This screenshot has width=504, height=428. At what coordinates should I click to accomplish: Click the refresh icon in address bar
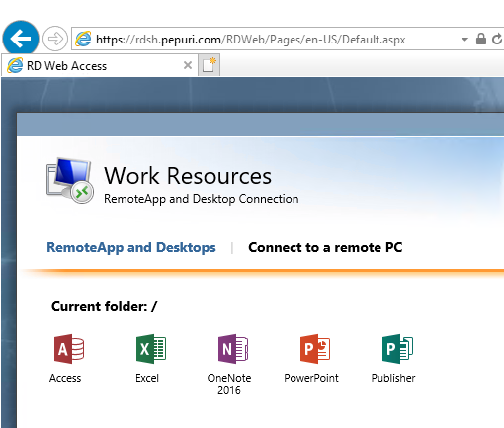point(497,39)
